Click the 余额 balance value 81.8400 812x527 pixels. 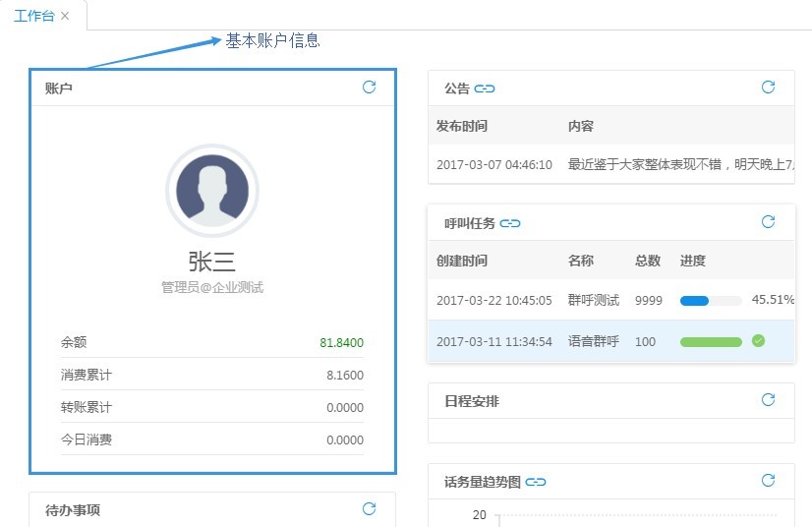pyautogui.click(x=341, y=343)
